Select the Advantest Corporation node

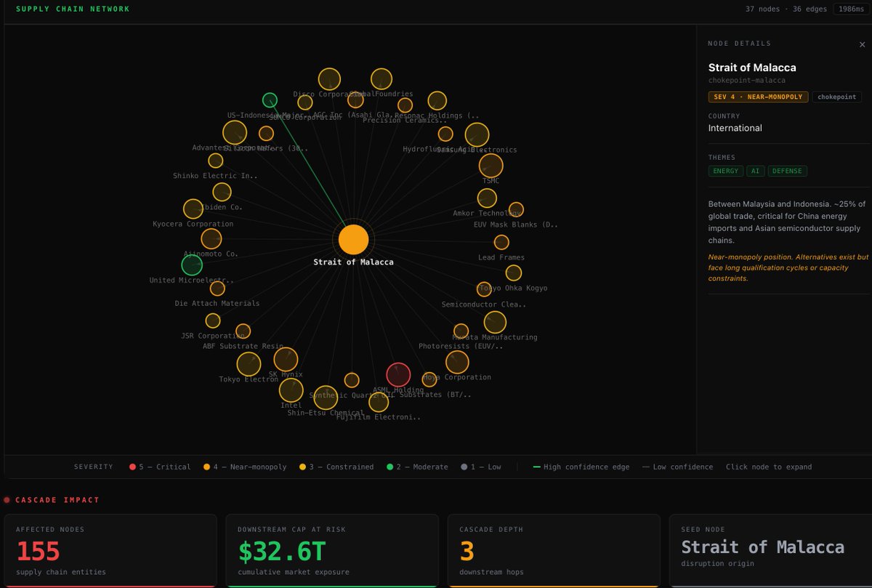(x=235, y=132)
